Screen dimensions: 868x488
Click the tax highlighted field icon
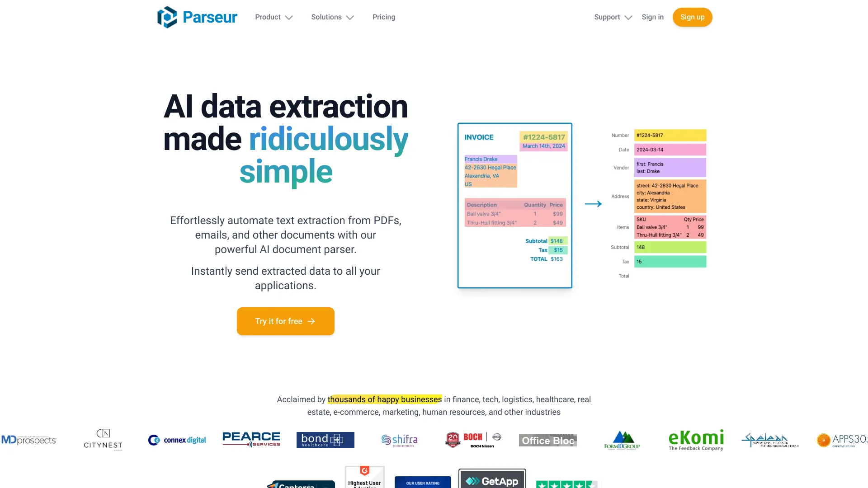(x=557, y=250)
